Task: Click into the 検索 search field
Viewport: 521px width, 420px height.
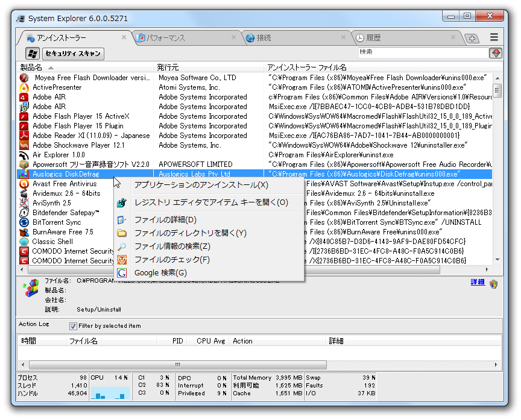Action: tap(423, 52)
